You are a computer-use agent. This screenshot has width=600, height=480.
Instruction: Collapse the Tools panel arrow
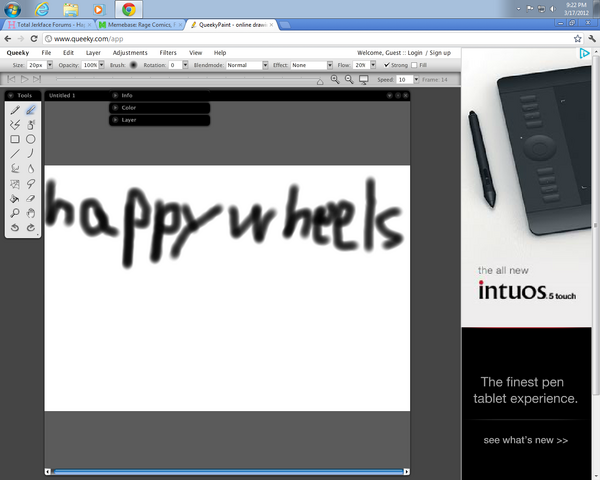[x=10, y=95]
